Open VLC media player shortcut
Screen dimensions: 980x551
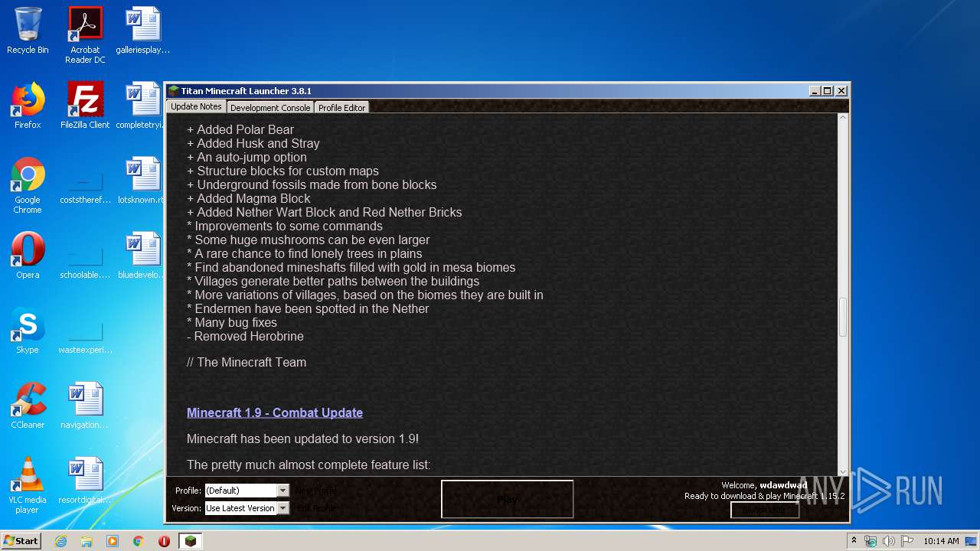[28, 485]
